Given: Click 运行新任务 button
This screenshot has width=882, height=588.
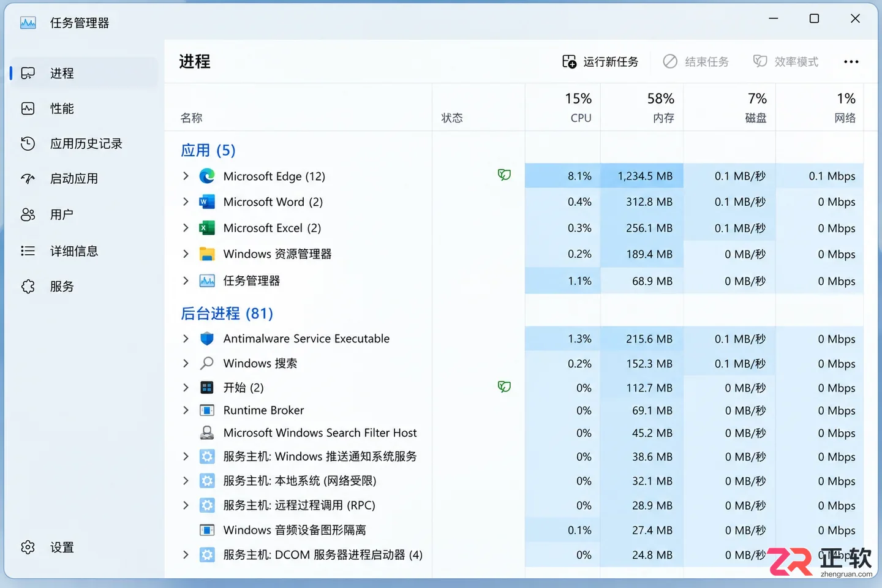Looking at the screenshot, I should tap(600, 62).
